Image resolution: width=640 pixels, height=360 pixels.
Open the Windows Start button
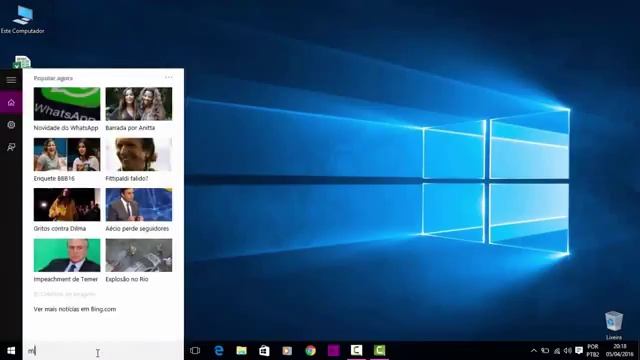(11, 351)
